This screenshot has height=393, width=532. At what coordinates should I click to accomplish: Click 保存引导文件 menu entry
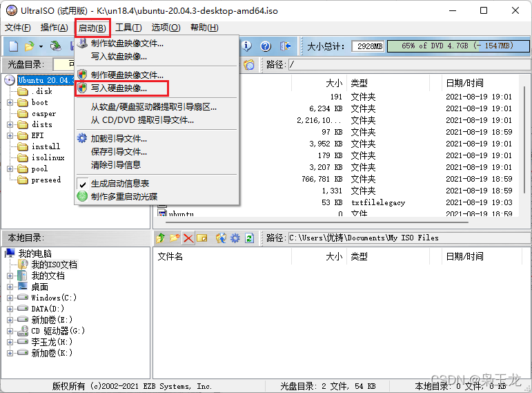pyautogui.click(x=119, y=152)
